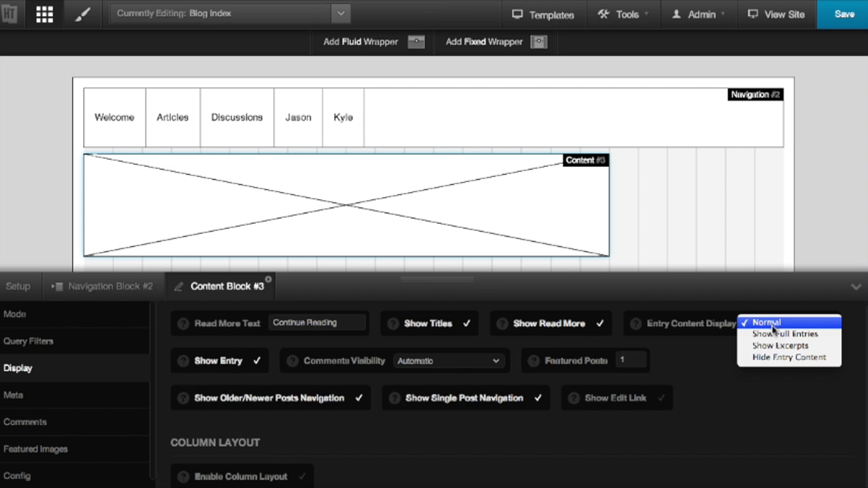Disable the Show Read More option
The height and width of the screenshot is (488, 868).
click(x=600, y=323)
